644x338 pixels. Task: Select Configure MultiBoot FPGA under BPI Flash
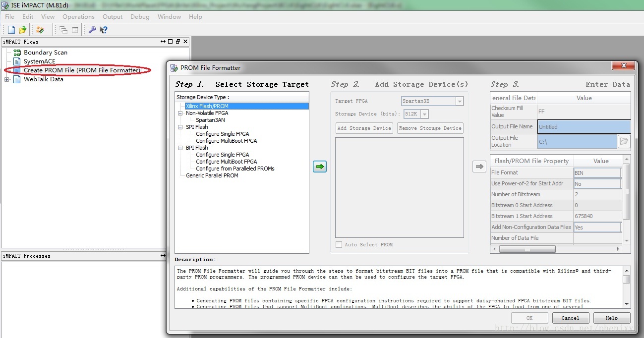coord(226,162)
